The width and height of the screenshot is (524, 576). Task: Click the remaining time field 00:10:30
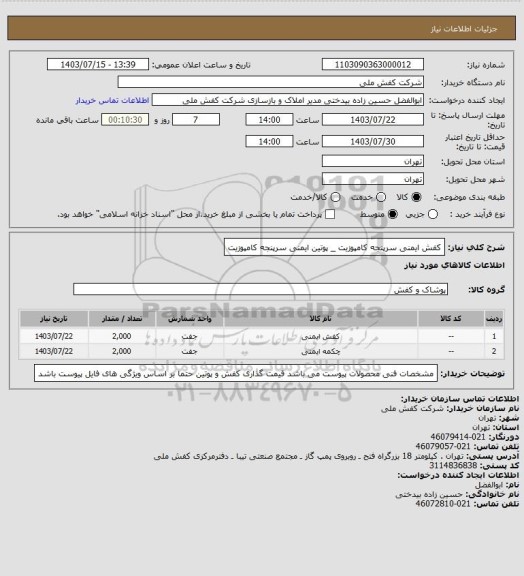tap(125, 120)
